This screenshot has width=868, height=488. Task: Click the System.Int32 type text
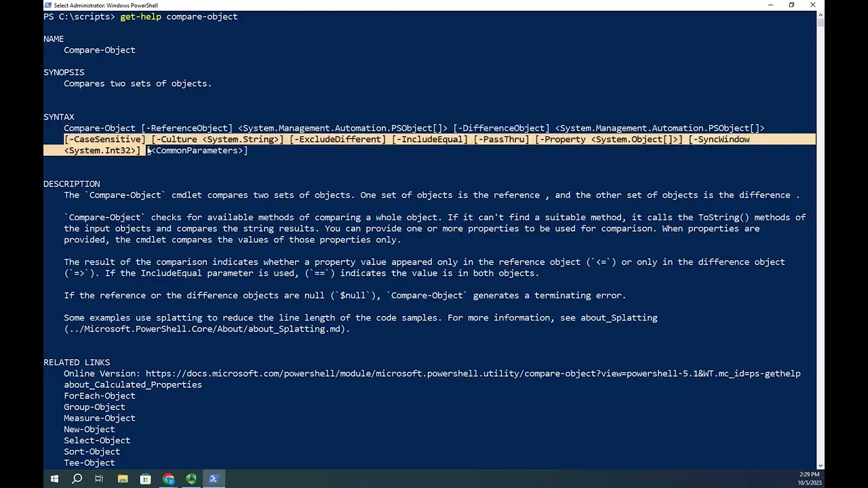coord(100,150)
